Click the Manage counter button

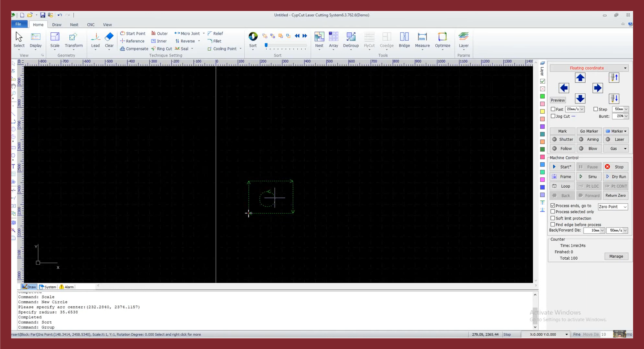click(x=616, y=256)
